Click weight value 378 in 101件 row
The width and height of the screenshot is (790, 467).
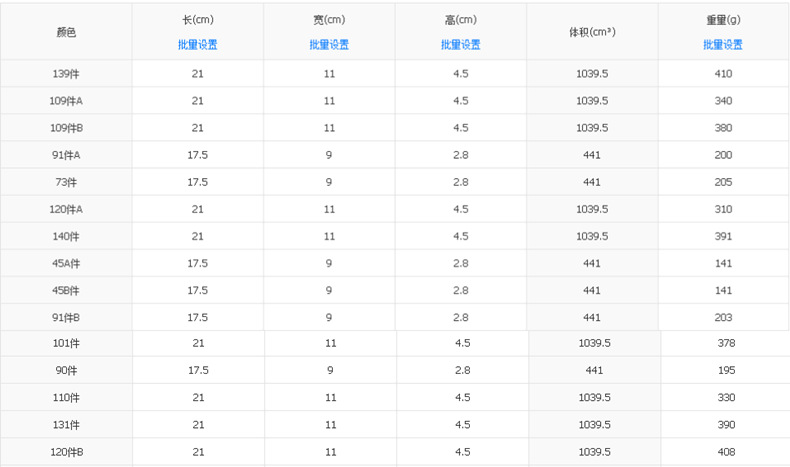[726, 344]
